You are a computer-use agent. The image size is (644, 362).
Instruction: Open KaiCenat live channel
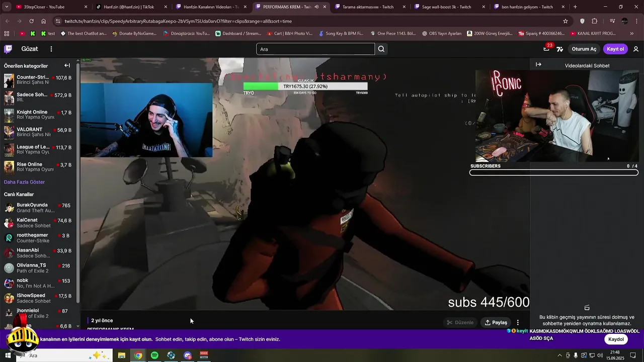(x=38, y=223)
